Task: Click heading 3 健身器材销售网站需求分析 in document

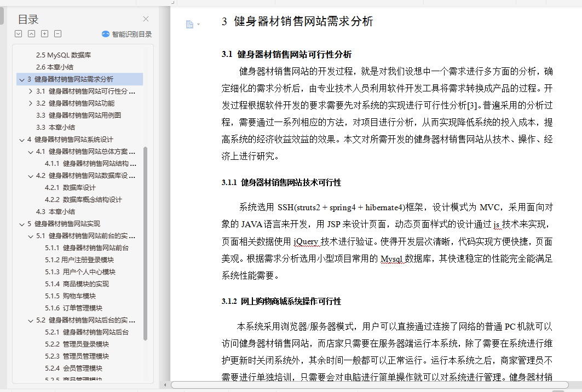Action: 297,21
